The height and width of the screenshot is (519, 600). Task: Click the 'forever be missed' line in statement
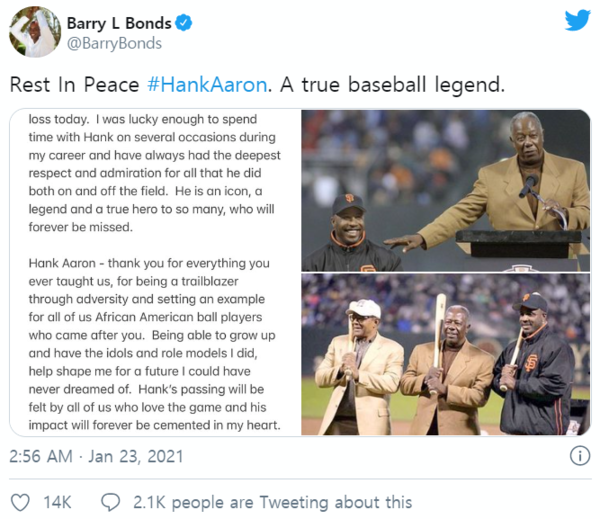(81, 227)
